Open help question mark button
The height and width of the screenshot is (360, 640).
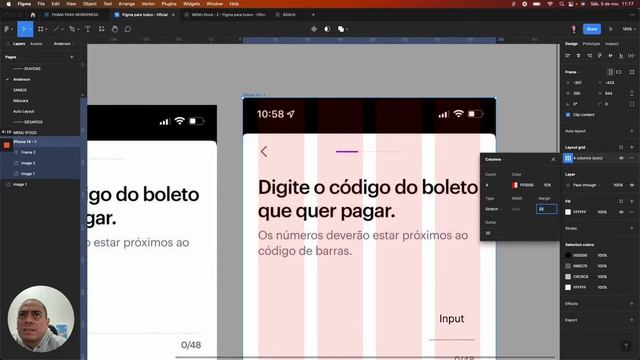point(626,346)
